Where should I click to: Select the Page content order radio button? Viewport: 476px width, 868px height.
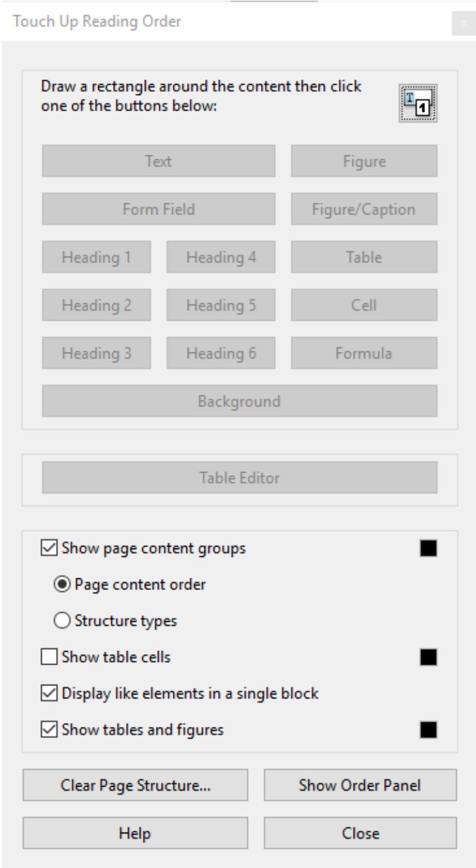tap(62, 584)
